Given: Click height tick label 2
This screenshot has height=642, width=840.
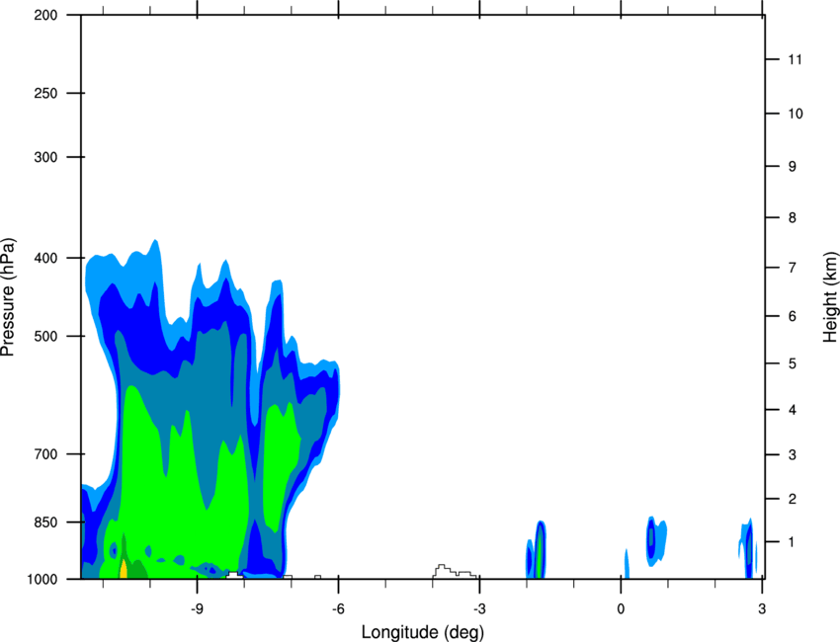Looking at the screenshot, I should coord(793,499).
